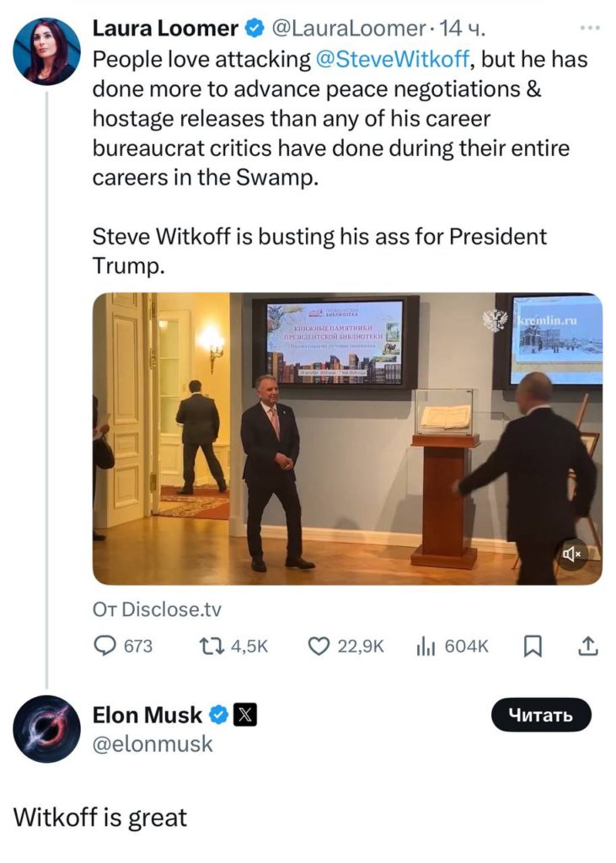Click the X affiliation badge

(x=244, y=716)
